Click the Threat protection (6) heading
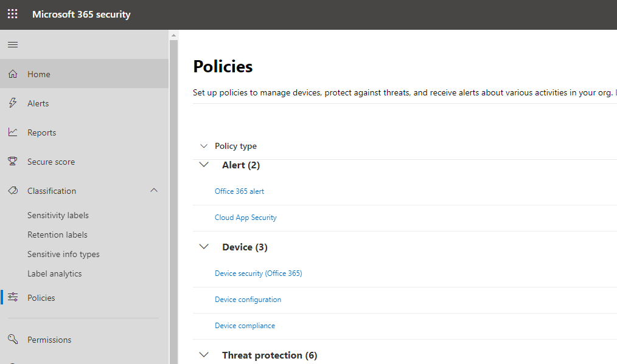 [x=270, y=355]
